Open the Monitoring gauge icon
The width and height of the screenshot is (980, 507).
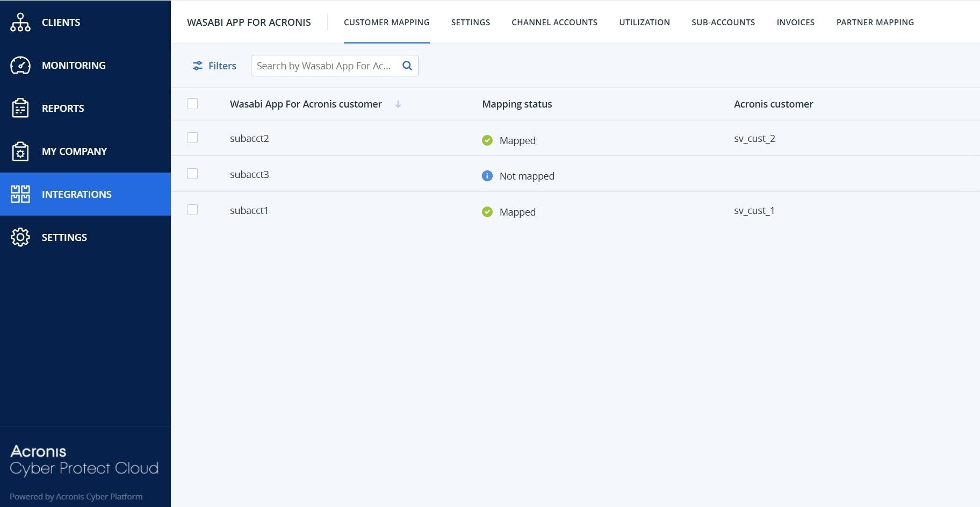tap(20, 65)
